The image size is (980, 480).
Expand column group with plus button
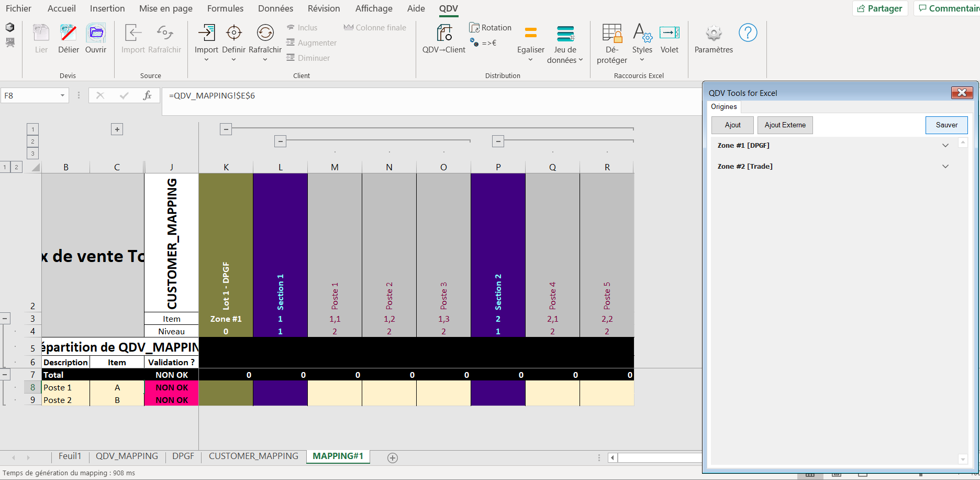coord(117,129)
